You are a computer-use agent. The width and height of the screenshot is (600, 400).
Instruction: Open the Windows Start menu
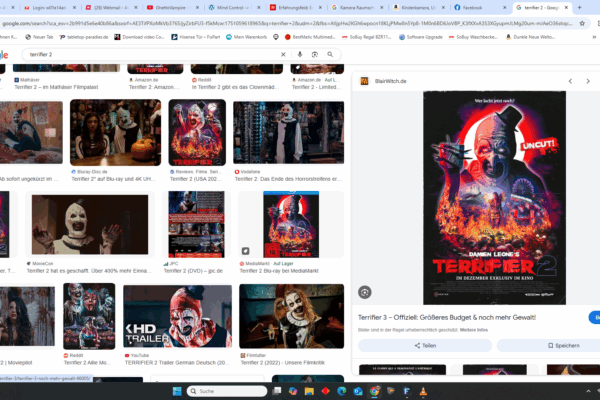[x=177, y=391]
